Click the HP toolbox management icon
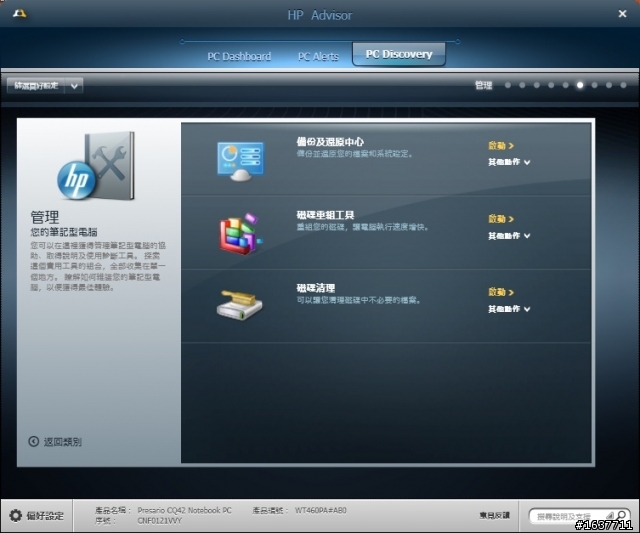The image size is (640, 533). [96, 166]
